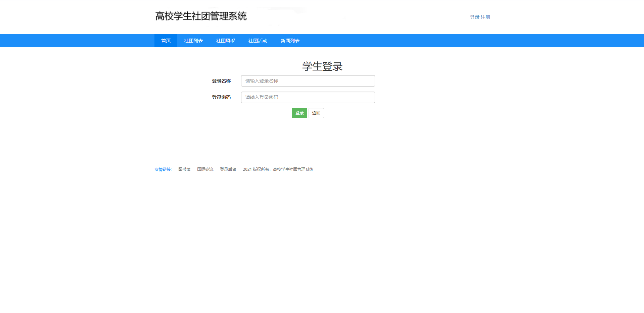Click the 高校学生社团管理系统 site title
The width and height of the screenshot is (644, 313).
pyautogui.click(x=201, y=16)
